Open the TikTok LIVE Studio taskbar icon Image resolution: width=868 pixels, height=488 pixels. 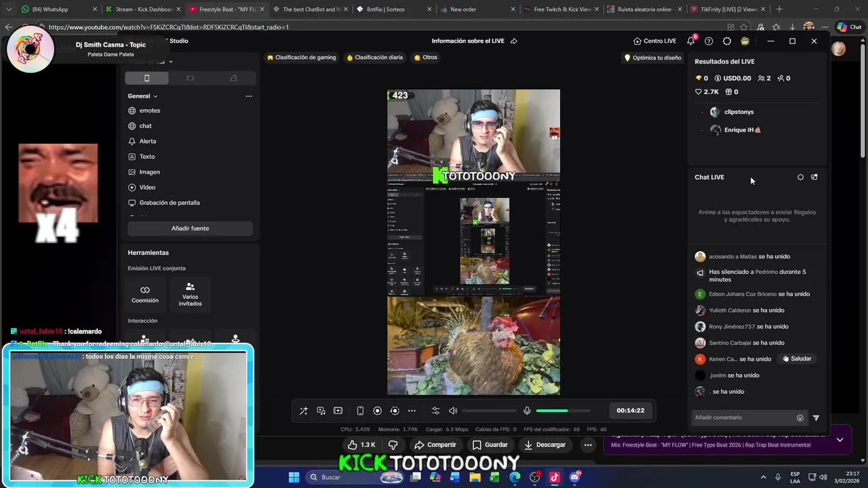pyautogui.click(x=554, y=477)
